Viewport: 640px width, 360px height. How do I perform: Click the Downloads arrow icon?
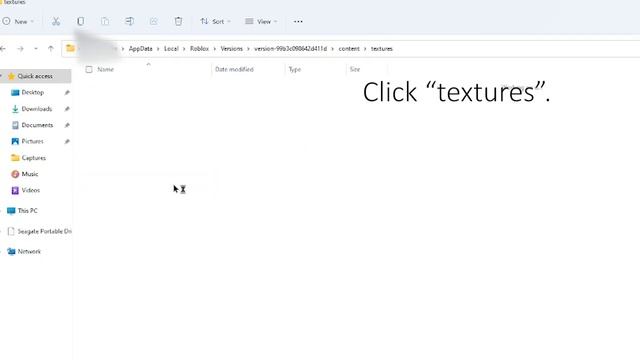(15, 109)
